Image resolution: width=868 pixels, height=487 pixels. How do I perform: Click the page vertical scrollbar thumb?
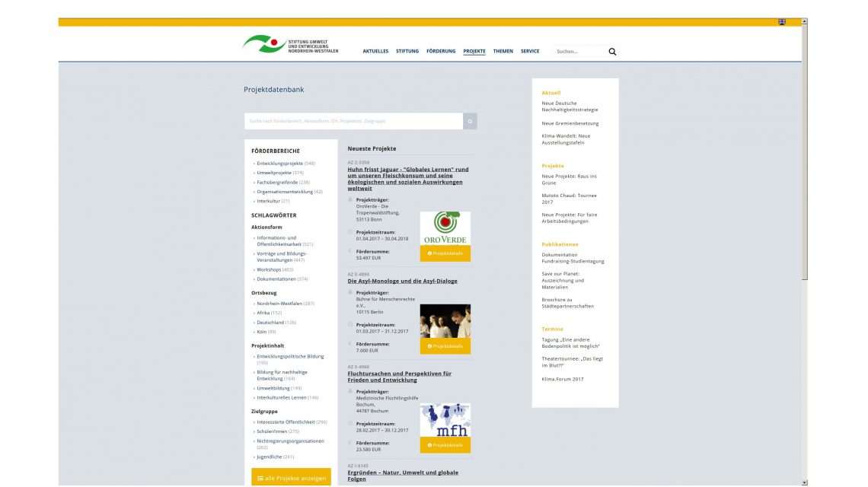pos(804,152)
